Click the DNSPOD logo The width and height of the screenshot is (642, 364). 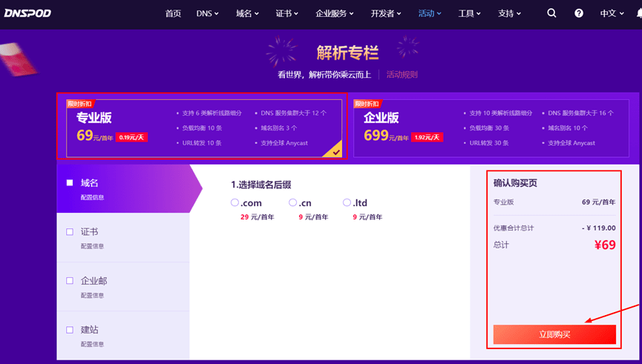click(27, 13)
